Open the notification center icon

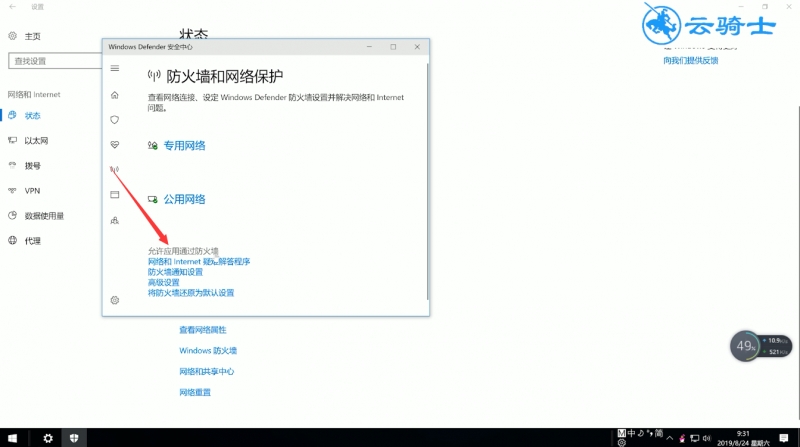tap(784, 438)
